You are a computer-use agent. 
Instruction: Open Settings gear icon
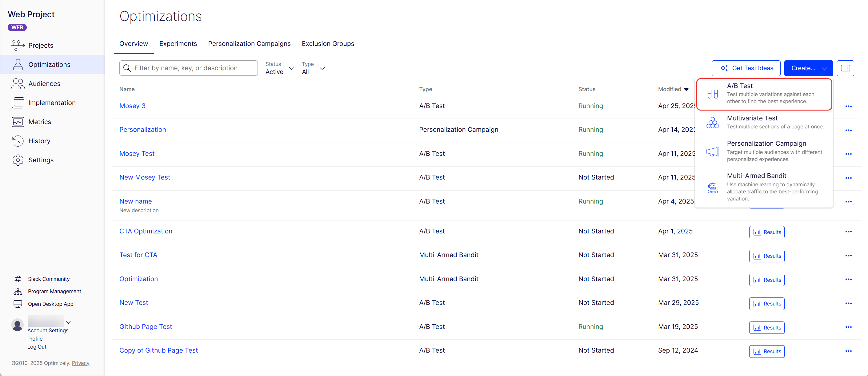click(18, 160)
